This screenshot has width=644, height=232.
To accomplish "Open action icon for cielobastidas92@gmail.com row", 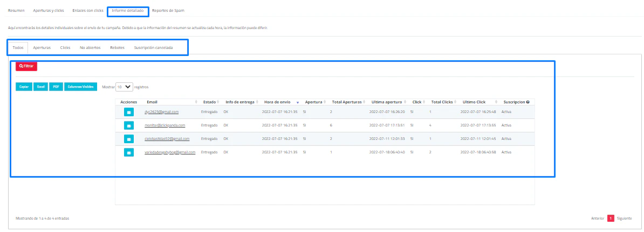I will (x=128, y=139).
